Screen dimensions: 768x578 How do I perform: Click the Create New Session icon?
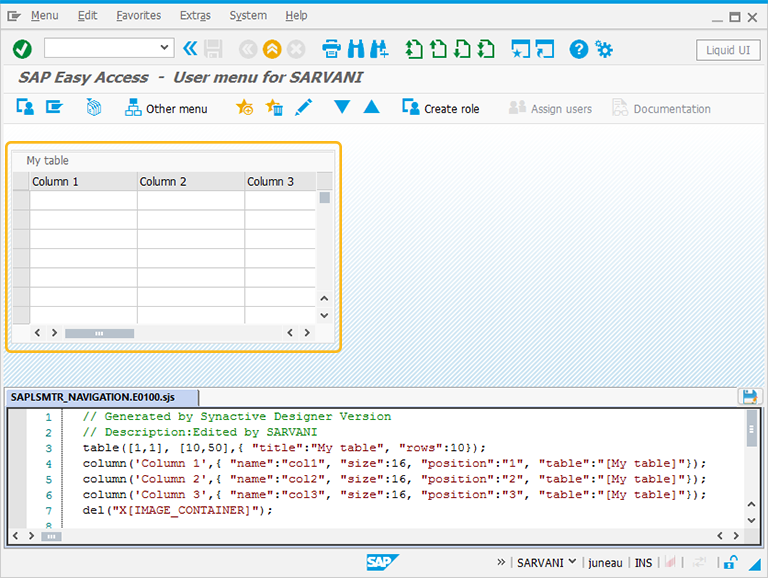[520, 49]
